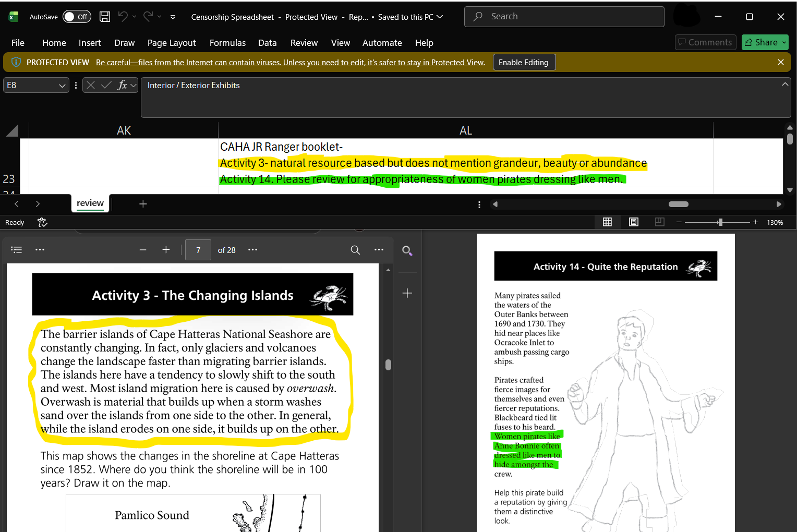
Task: Collapse the formula bar chevron
Action: (x=784, y=84)
